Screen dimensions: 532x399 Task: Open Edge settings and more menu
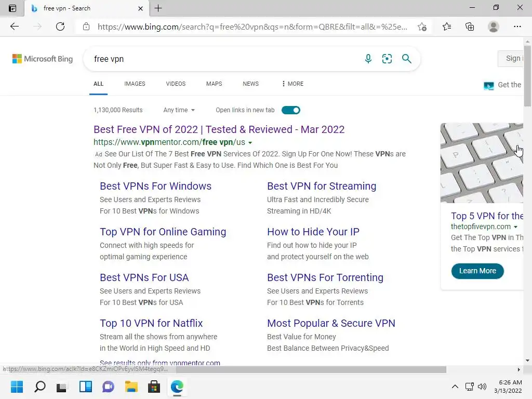coord(517,26)
